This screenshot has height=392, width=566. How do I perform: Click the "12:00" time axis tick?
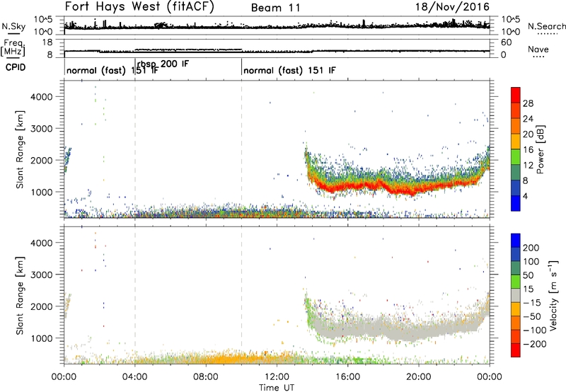click(x=277, y=377)
